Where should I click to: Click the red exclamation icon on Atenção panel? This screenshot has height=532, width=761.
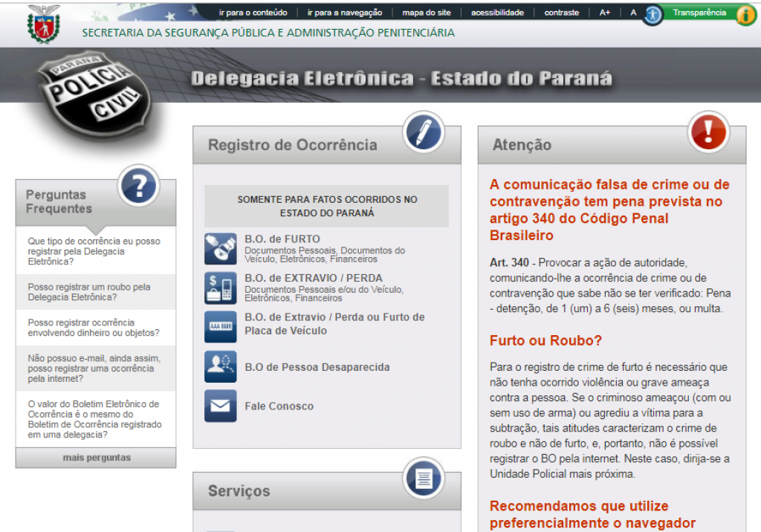pyautogui.click(x=707, y=134)
